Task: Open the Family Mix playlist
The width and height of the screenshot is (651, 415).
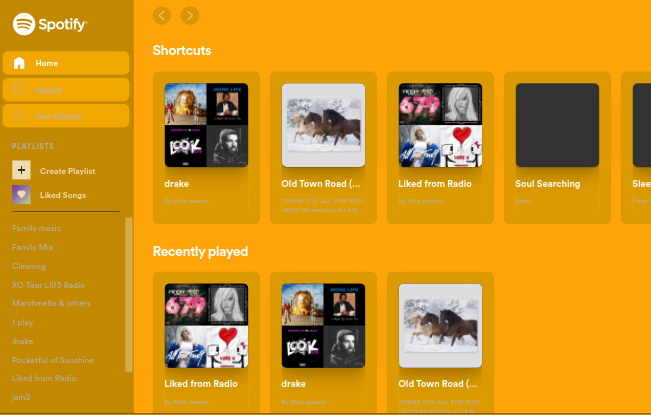Action: tap(33, 247)
